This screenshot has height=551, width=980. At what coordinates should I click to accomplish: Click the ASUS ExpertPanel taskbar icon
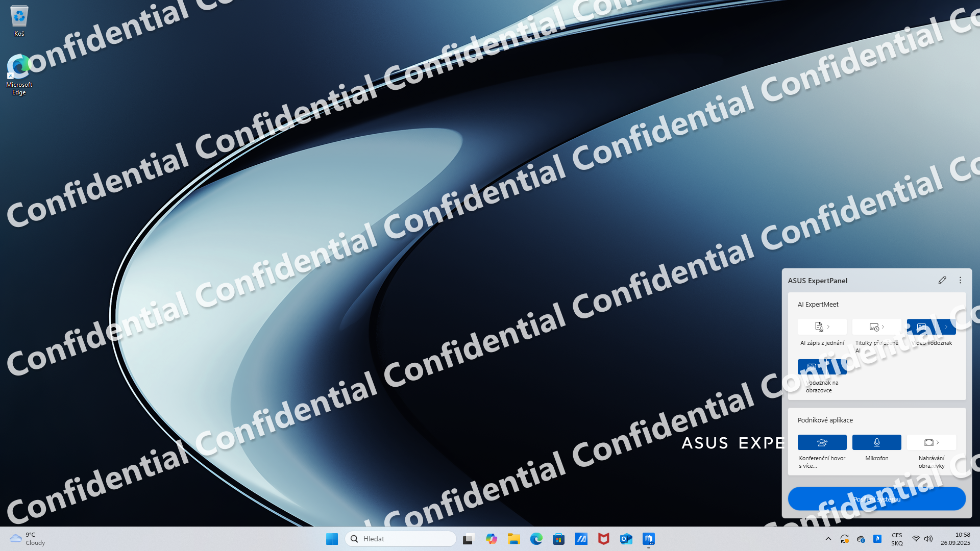click(x=649, y=539)
